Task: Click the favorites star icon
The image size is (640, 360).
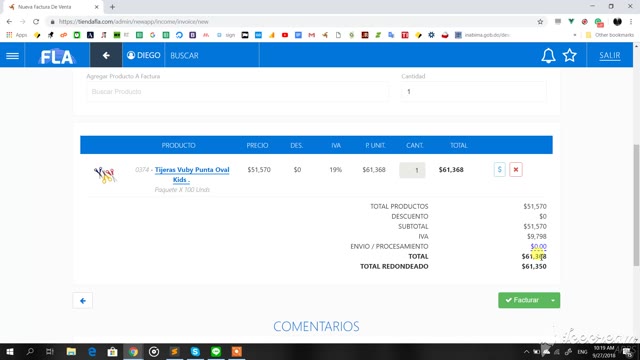Action: [569, 55]
